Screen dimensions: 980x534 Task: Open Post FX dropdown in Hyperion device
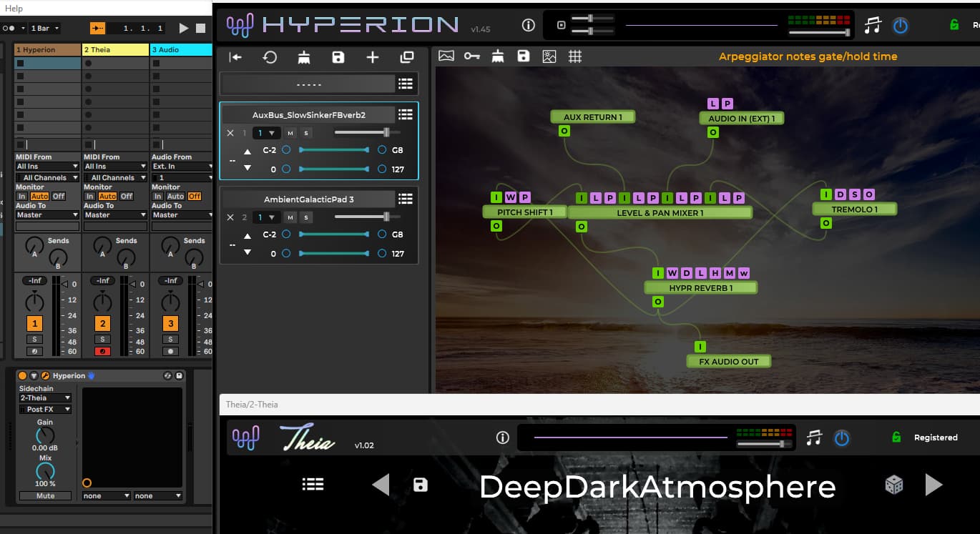[x=45, y=410]
